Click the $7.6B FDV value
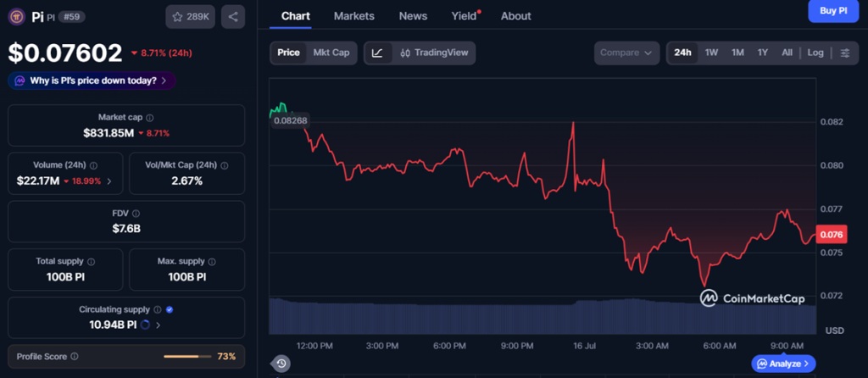 [126, 229]
